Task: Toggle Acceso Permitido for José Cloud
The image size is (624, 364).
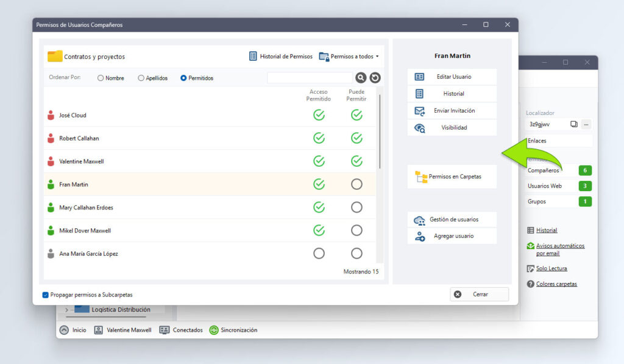Action: 319,115
